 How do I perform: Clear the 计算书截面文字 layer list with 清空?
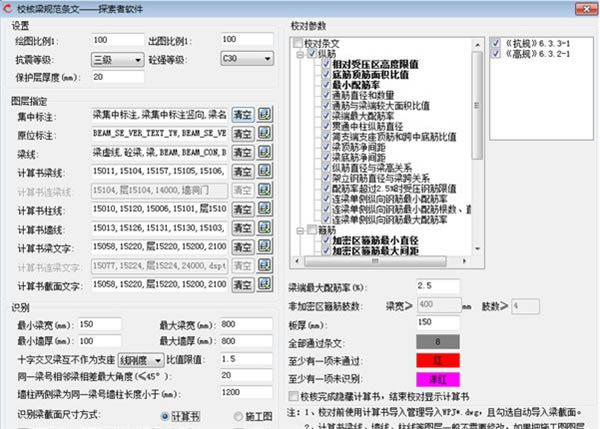click(243, 285)
